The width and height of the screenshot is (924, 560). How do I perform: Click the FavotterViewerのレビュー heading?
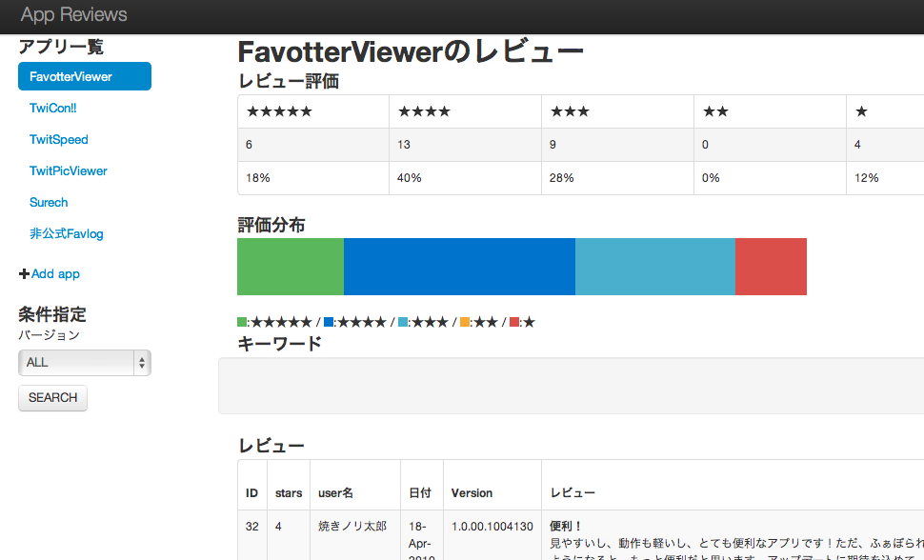coord(411,51)
